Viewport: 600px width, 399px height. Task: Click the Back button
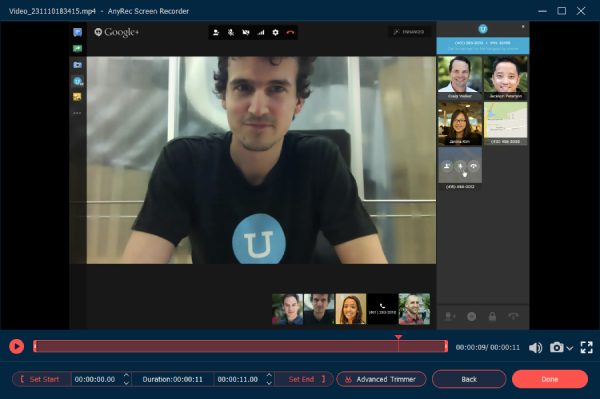[x=469, y=379]
